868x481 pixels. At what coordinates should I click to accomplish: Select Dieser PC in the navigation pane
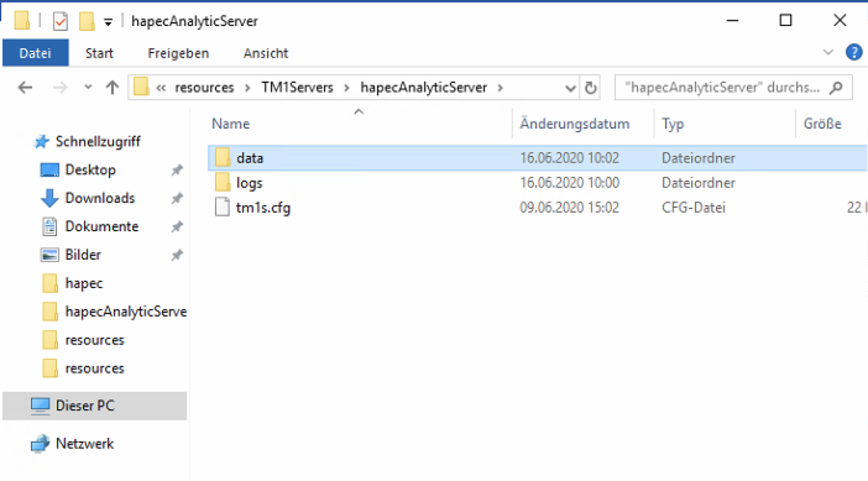click(85, 406)
